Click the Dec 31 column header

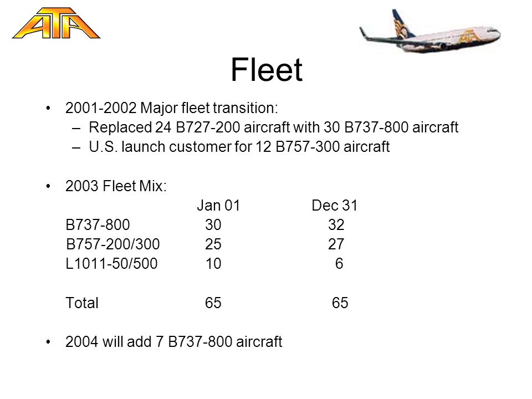[335, 205]
